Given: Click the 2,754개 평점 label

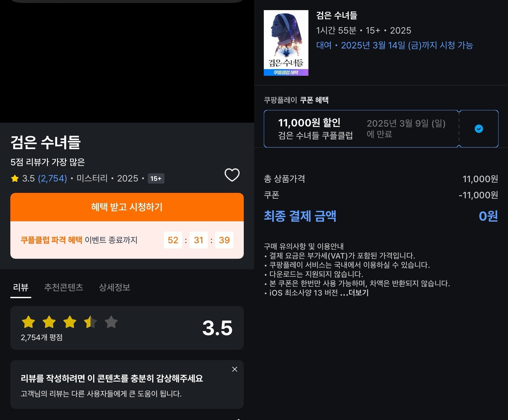Looking at the screenshot, I should pyautogui.click(x=42, y=337).
